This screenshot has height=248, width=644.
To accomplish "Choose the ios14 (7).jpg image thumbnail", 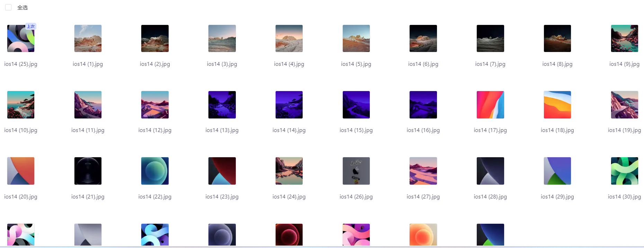I will (490, 38).
